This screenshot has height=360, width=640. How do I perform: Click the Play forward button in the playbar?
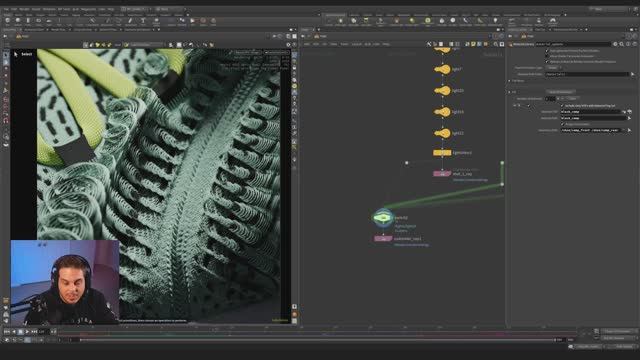(x=27, y=332)
